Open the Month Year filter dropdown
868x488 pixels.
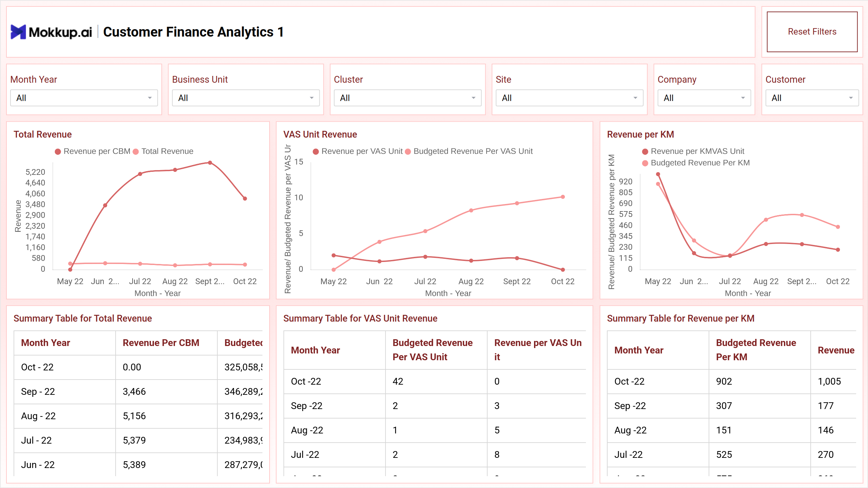(84, 98)
